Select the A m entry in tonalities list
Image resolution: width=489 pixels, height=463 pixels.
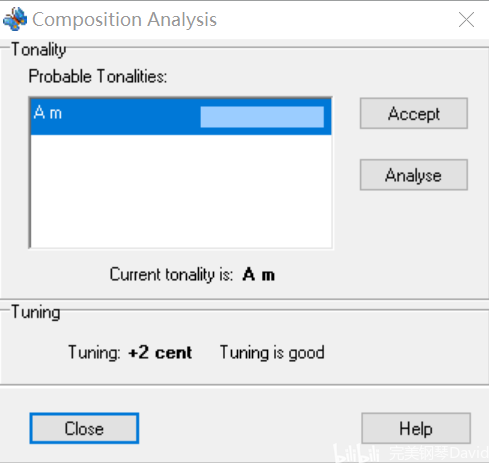tap(181, 117)
